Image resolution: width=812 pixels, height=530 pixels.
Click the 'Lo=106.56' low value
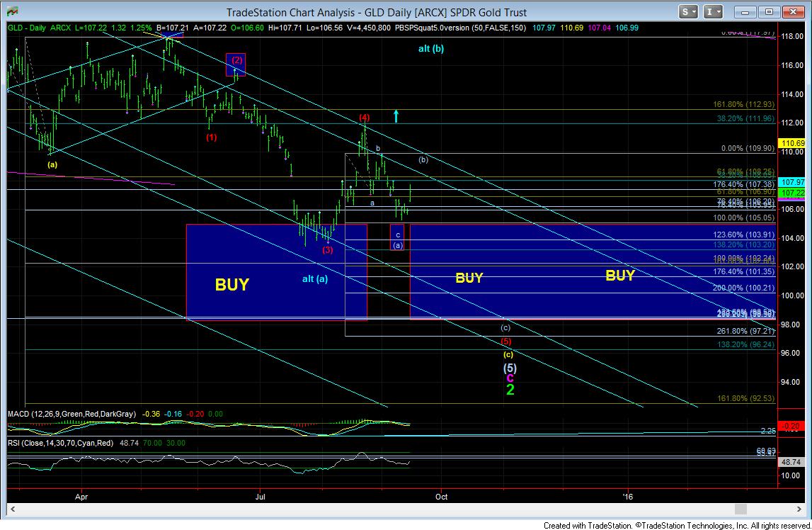324,28
